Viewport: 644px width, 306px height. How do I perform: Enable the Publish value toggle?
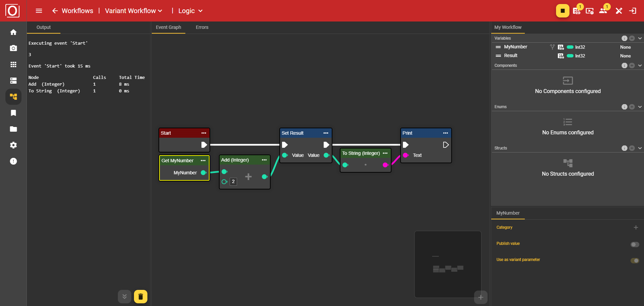coord(634,245)
